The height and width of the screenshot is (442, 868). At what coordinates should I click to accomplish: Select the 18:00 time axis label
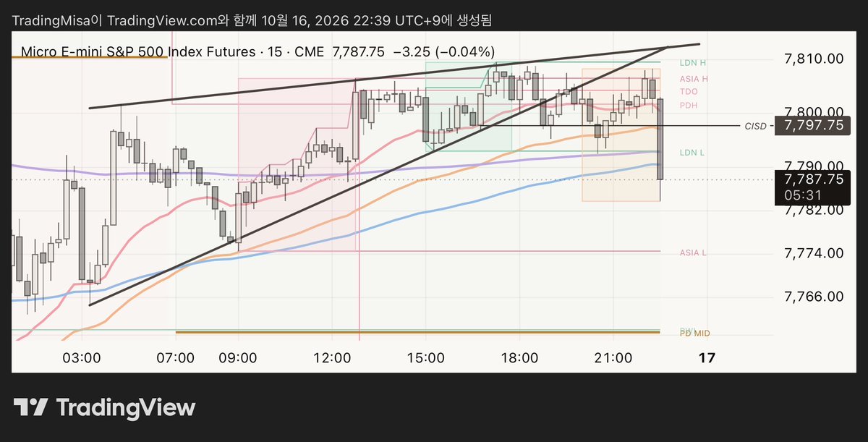[519, 357]
